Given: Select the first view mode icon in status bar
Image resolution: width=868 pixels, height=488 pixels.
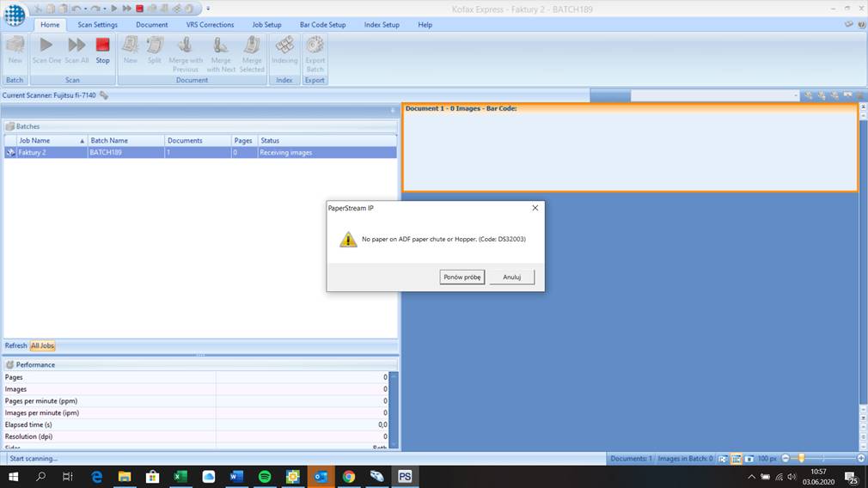Looking at the screenshot, I should click(x=723, y=459).
